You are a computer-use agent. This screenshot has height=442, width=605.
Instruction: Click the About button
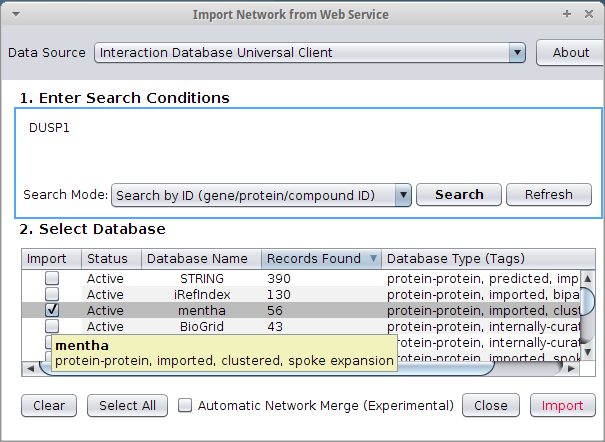tap(570, 52)
